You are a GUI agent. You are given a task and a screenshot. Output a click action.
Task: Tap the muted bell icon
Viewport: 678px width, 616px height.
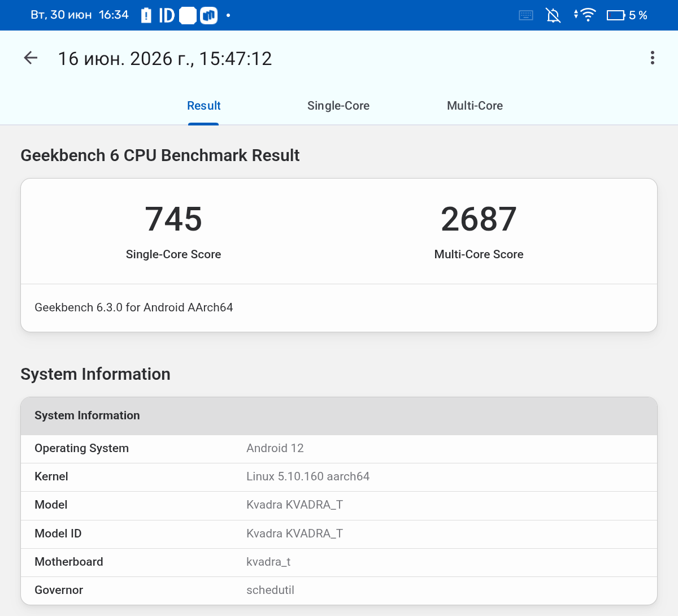(x=553, y=15)
